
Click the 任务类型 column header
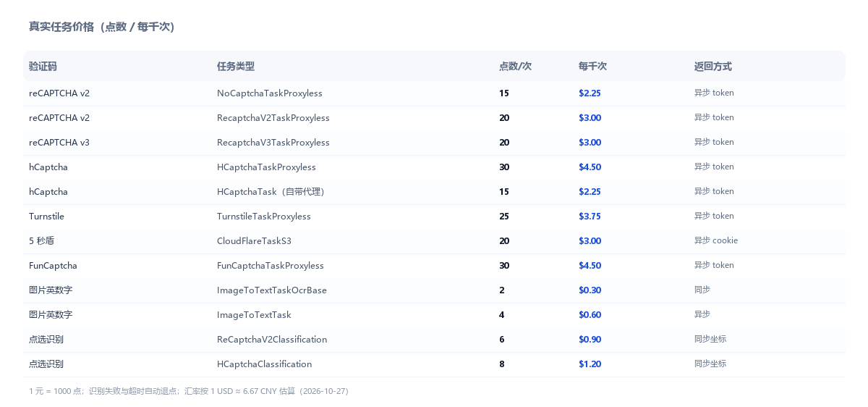pos(236,66)
